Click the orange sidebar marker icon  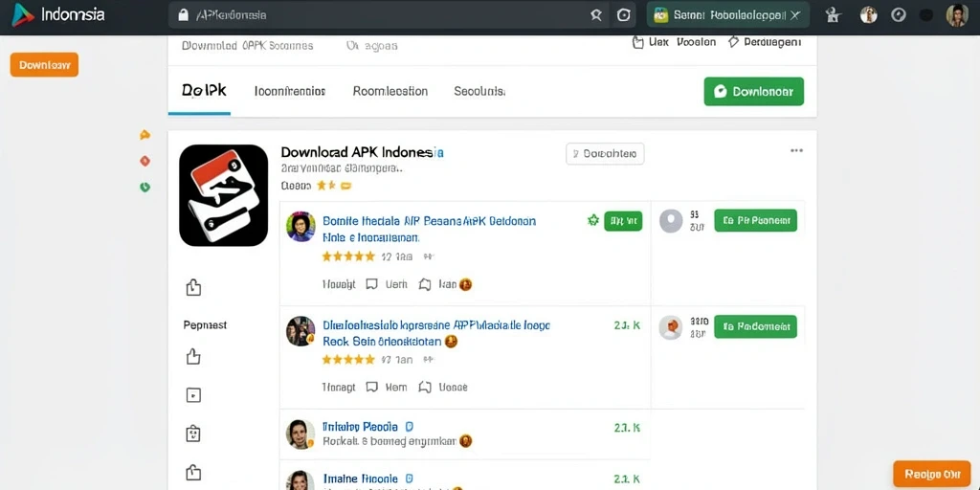click(145, 134)
